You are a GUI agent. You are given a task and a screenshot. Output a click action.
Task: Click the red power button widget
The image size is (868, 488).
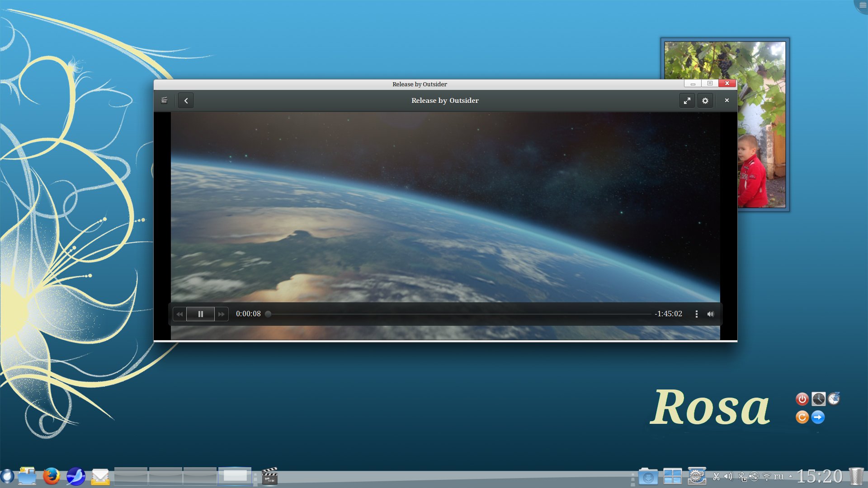802,399
